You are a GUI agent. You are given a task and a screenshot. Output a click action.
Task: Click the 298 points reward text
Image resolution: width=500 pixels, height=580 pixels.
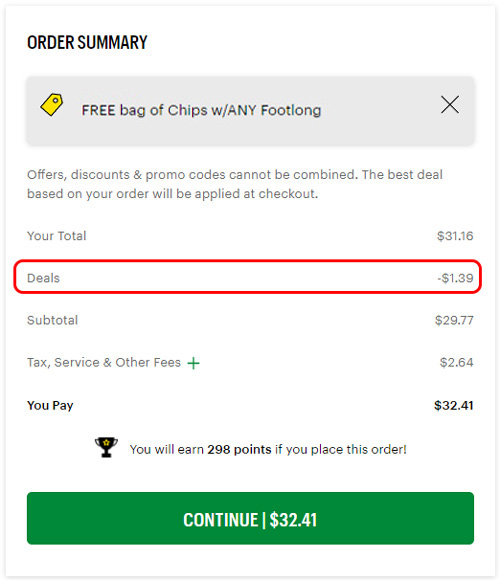[239, 449]
